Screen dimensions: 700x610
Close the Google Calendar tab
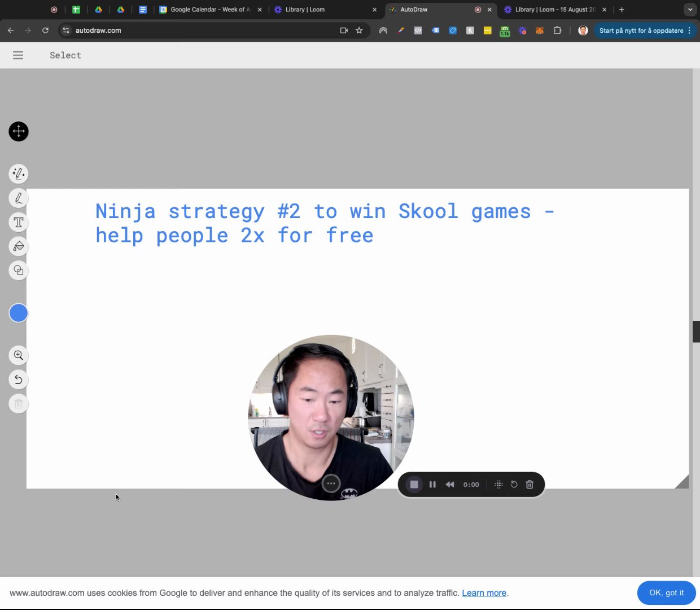pos(260,10)
